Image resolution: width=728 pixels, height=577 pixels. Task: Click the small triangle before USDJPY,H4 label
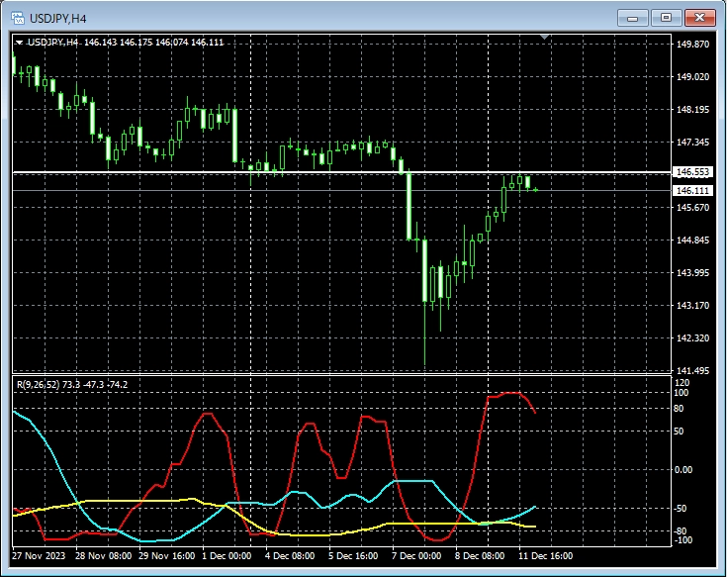tap(19, 42)
